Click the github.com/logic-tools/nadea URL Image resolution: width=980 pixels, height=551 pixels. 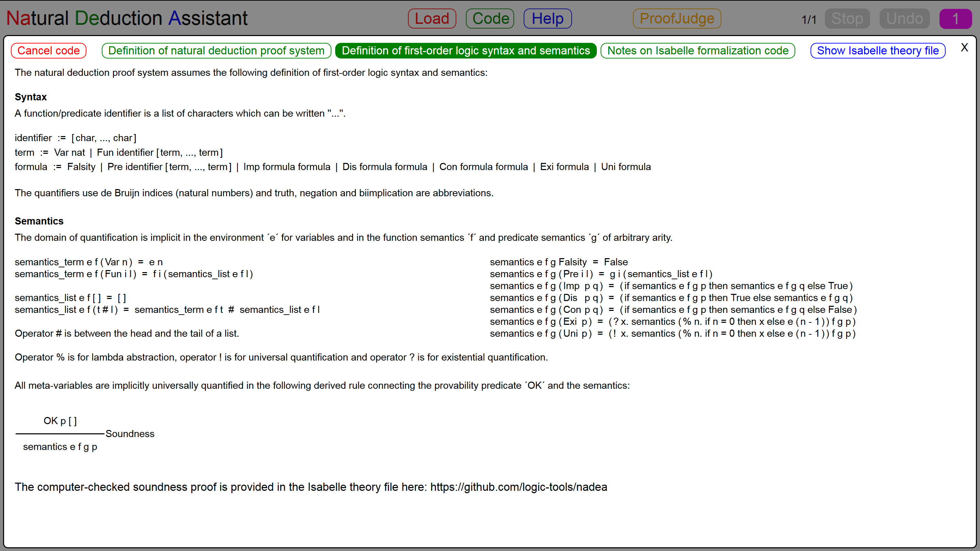click(519, 487)
